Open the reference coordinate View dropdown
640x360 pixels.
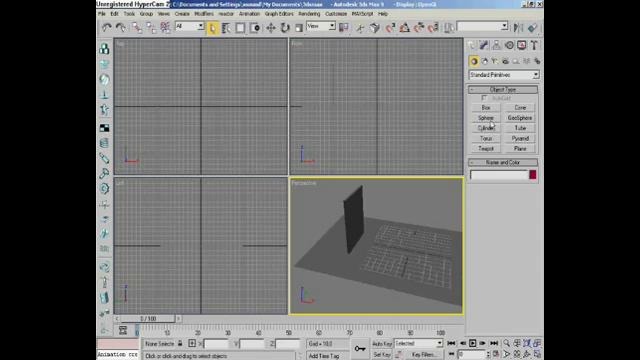tap(321, 26)
